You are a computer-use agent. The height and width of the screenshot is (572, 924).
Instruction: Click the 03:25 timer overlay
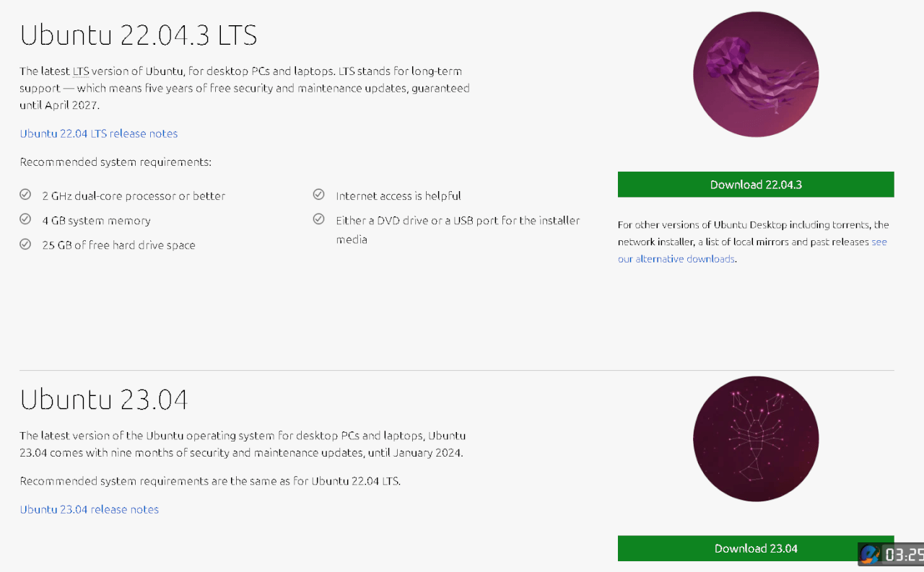[904, 555]
